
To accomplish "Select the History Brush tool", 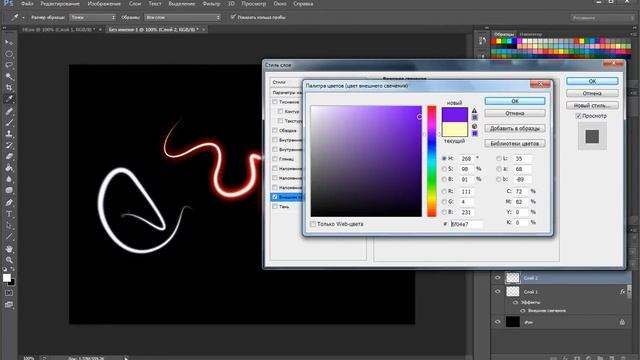I will pos(9,145).
